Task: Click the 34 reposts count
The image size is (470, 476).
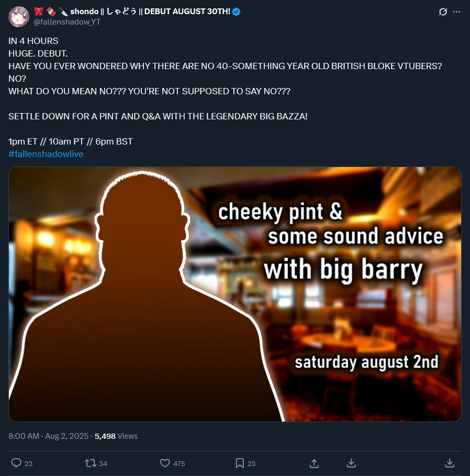Action: 103,463
